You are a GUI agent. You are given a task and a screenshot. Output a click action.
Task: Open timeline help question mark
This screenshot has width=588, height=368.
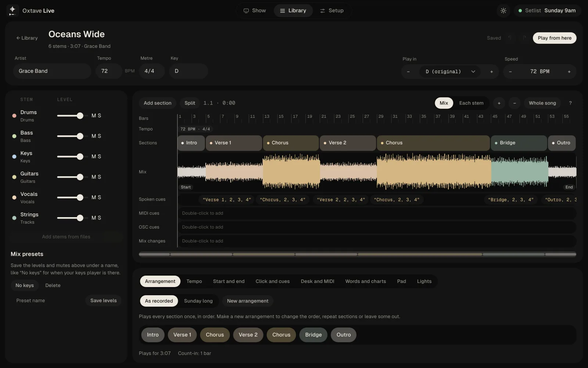570,103
